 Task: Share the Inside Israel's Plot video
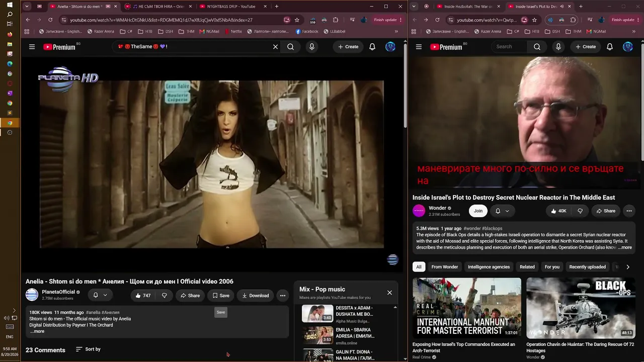606,211
